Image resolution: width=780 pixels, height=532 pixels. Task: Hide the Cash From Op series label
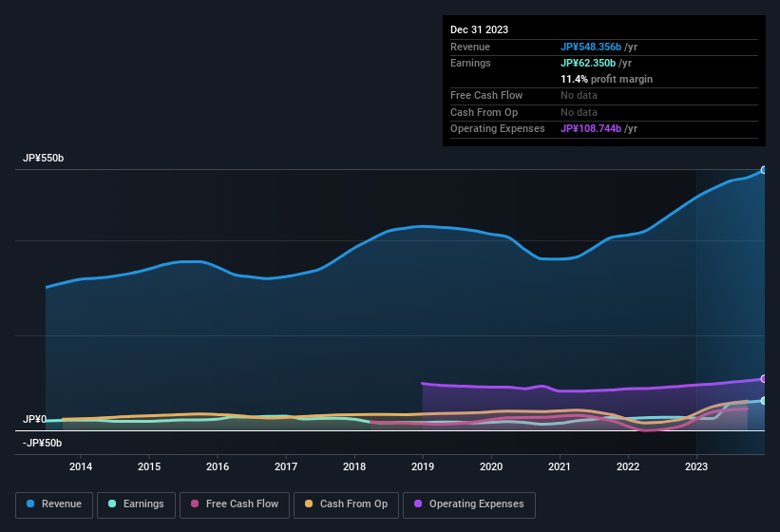pos(352,504)
